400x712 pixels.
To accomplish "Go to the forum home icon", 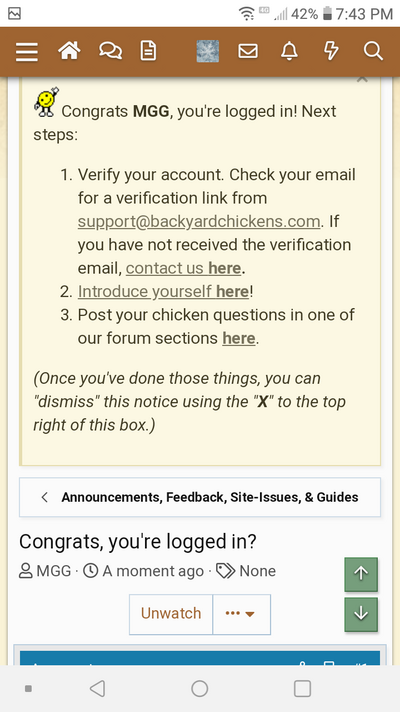I will (x=69, y=51).
